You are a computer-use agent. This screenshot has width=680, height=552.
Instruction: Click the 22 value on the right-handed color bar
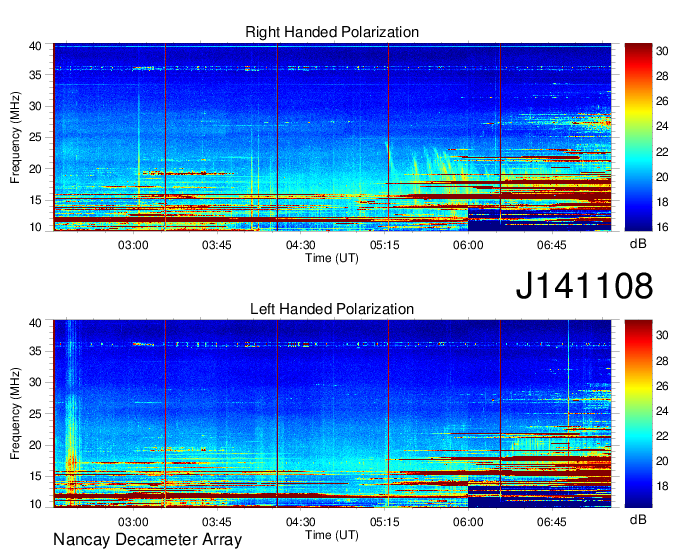pyautogui.click(x=662, y=152)
